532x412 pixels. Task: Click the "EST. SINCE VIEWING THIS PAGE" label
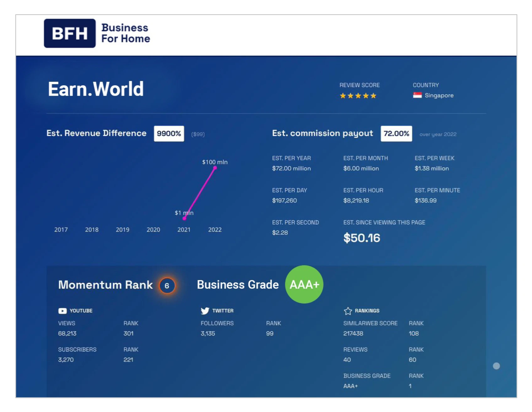(x=384, y=222)
